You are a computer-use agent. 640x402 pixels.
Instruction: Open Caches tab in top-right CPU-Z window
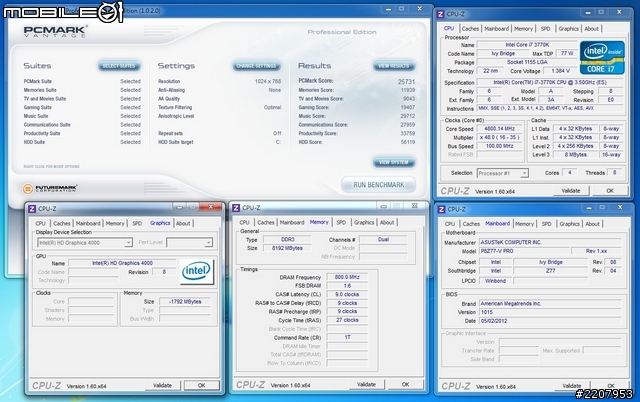click(470, 29)
